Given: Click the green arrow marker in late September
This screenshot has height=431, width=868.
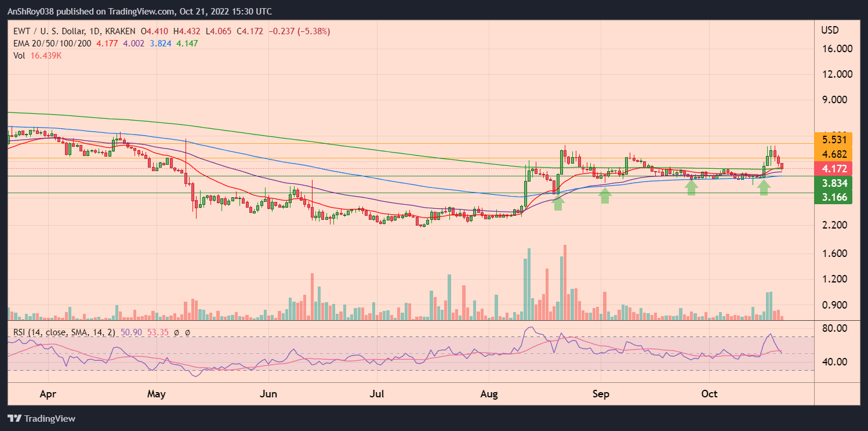Looking at the screenshot, I should pos(691,187).
